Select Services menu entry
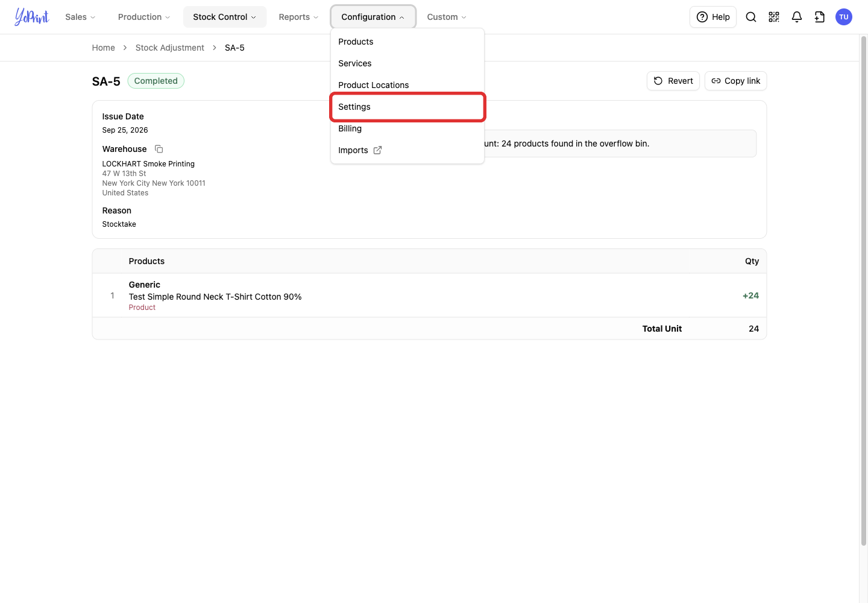868x603 pixels. pyautogui.click(x=407, y=63)
